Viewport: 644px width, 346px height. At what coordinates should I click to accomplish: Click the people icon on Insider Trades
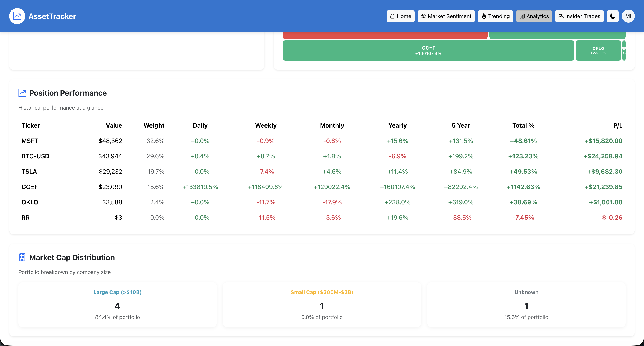click(x=561, y=16)
